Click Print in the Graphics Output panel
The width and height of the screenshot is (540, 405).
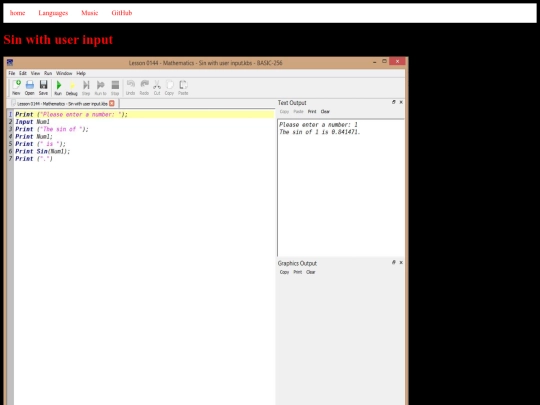pyautogui.click(x=298, y=272)
